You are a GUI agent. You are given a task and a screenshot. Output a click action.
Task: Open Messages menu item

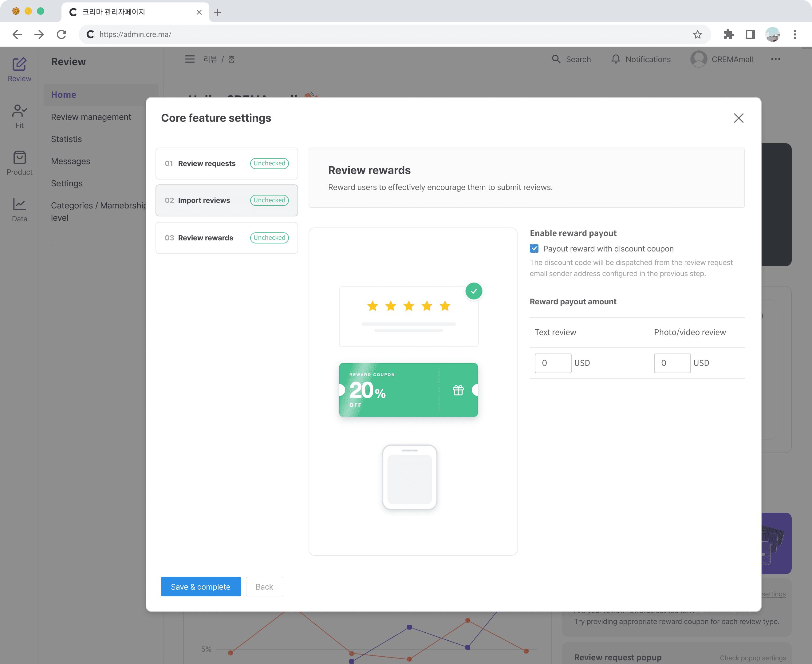click(x=71, y=161)
